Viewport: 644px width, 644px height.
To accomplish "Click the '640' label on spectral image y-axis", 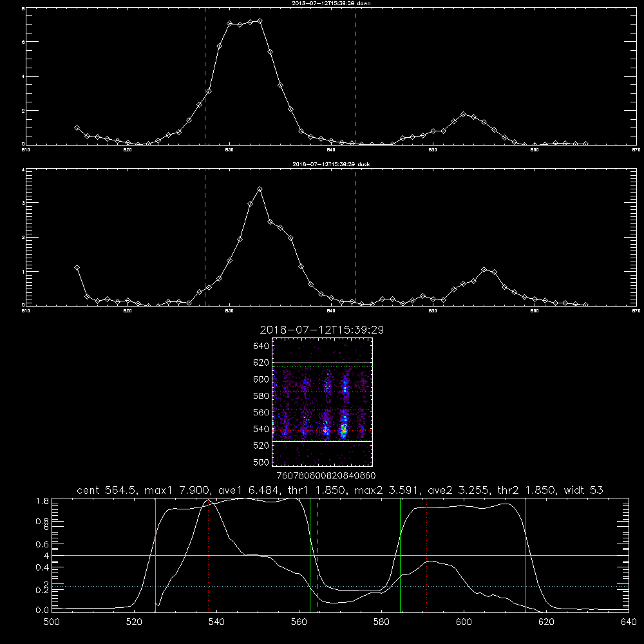I will pos(261,346).
